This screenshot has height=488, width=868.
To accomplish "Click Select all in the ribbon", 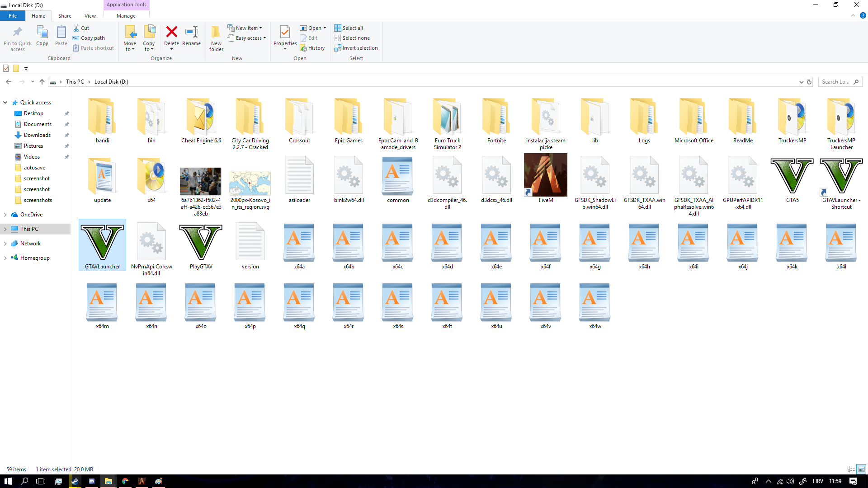I will pos(349,28).
